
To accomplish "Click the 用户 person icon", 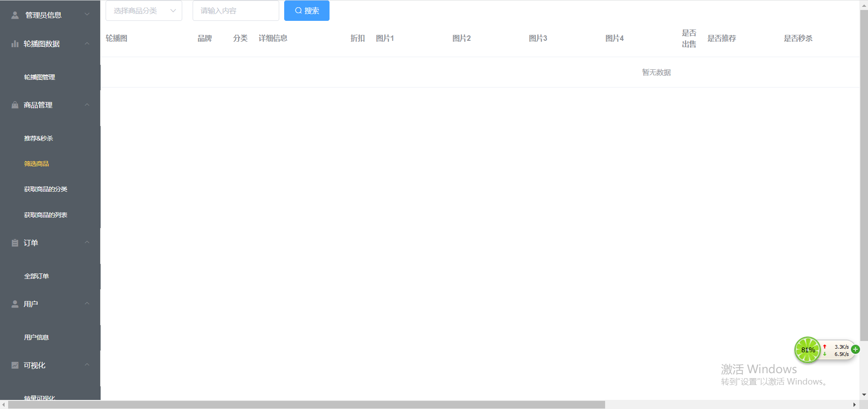I will point(15,304).
